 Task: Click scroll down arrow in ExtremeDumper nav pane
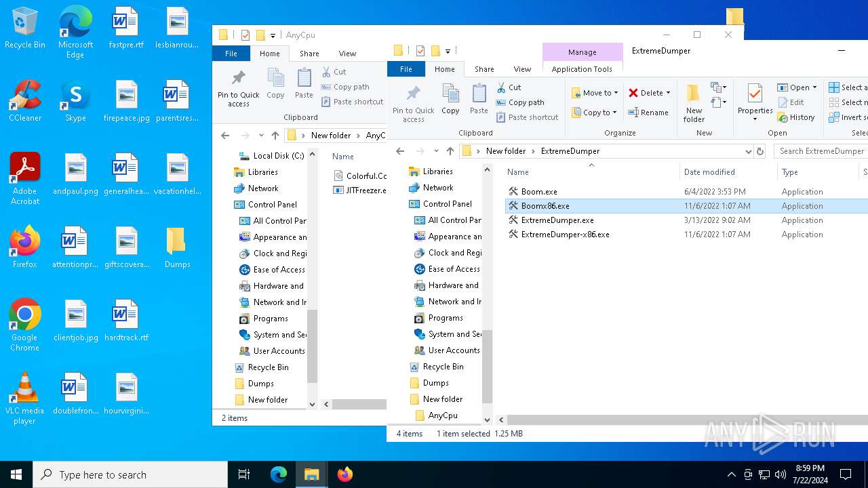tap(487, 420)
